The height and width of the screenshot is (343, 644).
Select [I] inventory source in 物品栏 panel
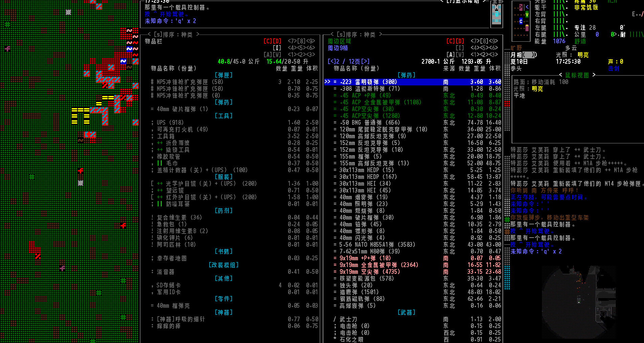point(277,48)
